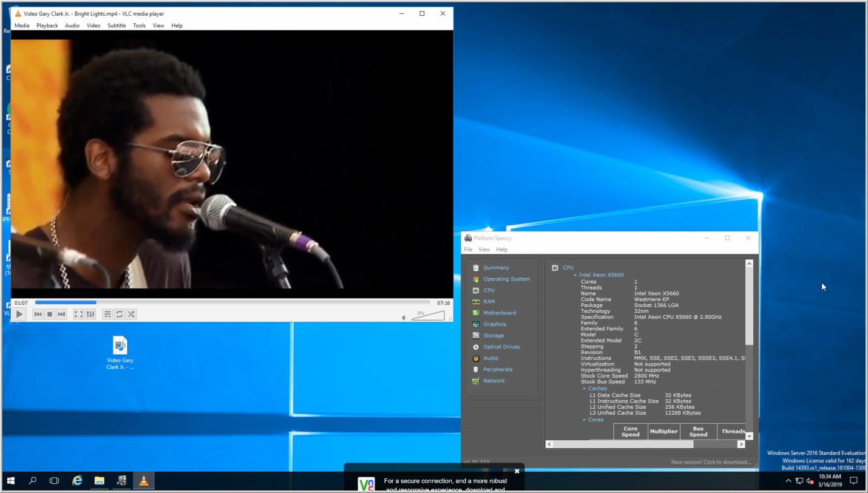Select CPU chip icon in Speccy sidebar

point(476,290)
